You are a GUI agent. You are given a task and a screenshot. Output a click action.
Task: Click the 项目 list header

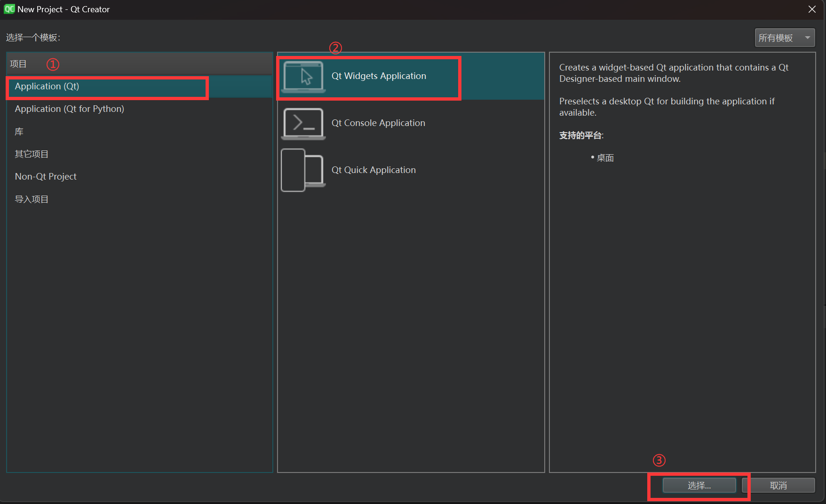(x=19, y=64)
